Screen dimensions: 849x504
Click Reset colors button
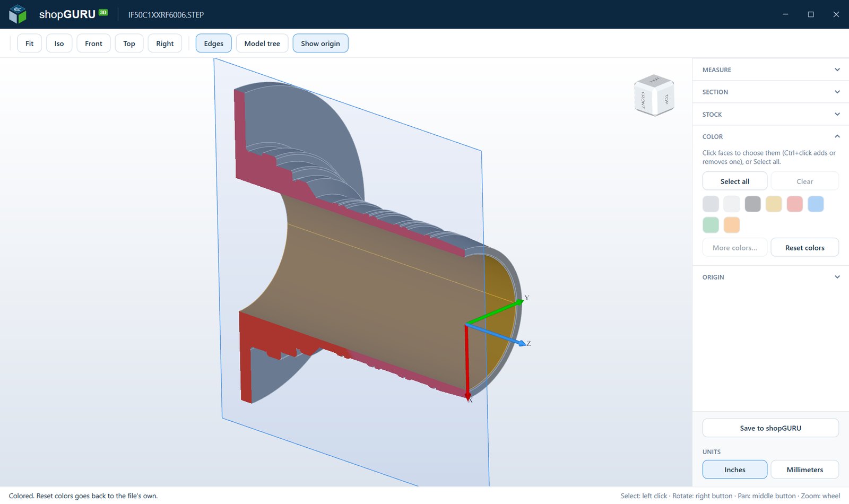click(805, 247)
